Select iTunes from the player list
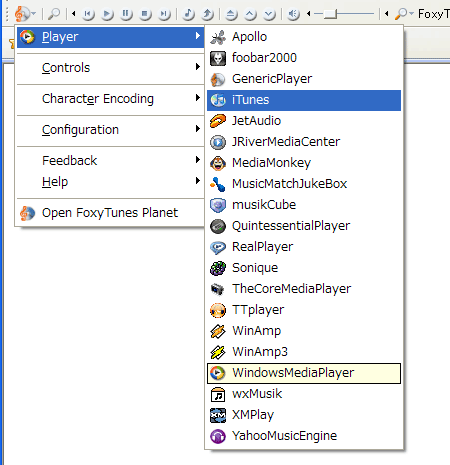This screenshot has height=465, width=450. (x=304, y=100)
